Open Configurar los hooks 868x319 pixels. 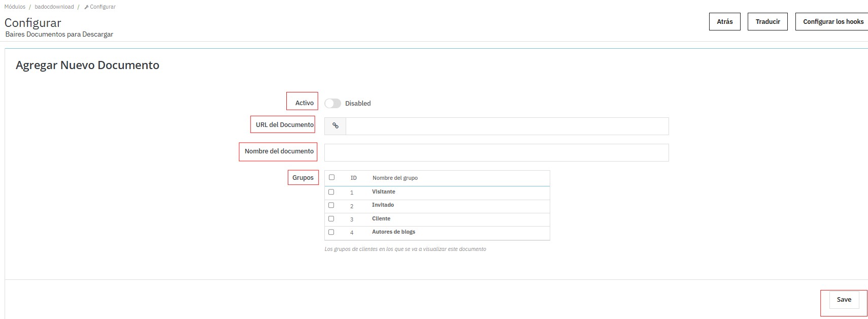832,22
